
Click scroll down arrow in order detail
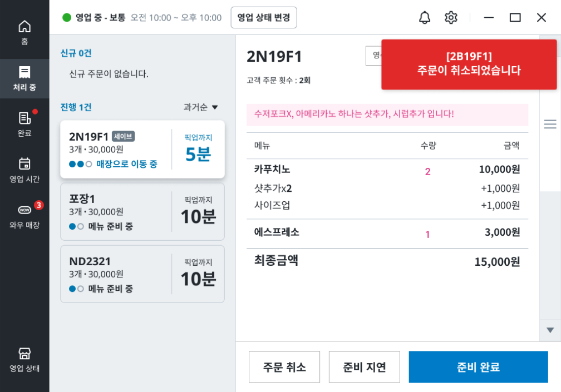(x=550, y=330)
